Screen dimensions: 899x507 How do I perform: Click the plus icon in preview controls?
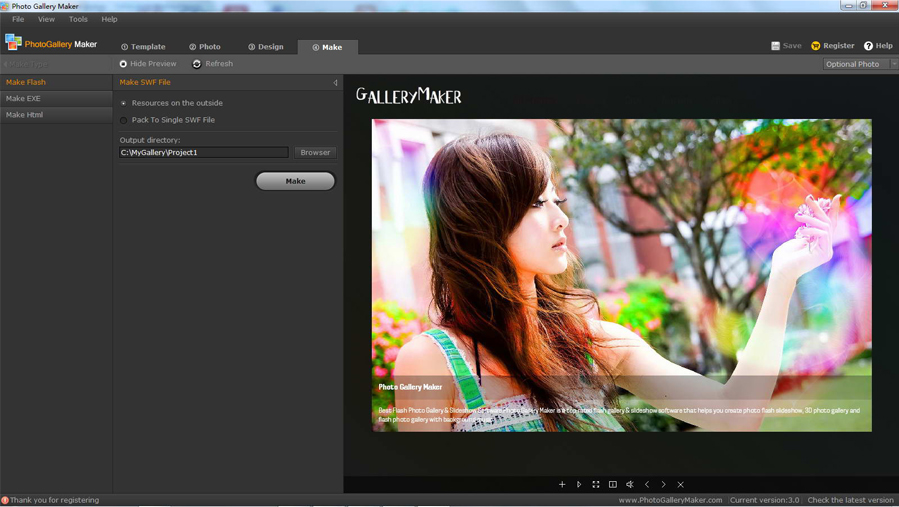tap(562, 485)
